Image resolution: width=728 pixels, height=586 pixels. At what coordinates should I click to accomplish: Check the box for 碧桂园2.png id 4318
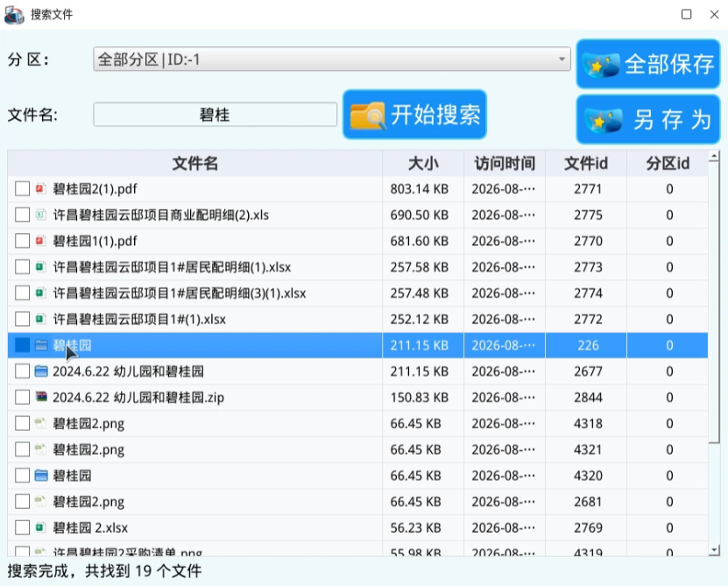[22, 423]
